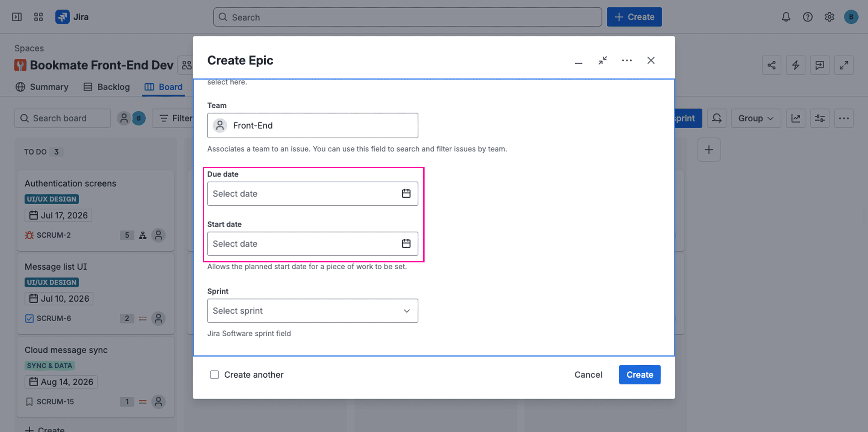Click the blue Create button in dialog footer

pyautogui.click(x=639, y=375)
